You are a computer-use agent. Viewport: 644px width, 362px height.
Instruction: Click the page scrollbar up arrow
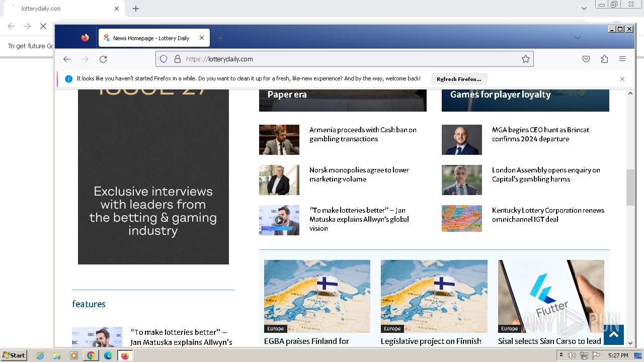630,94
